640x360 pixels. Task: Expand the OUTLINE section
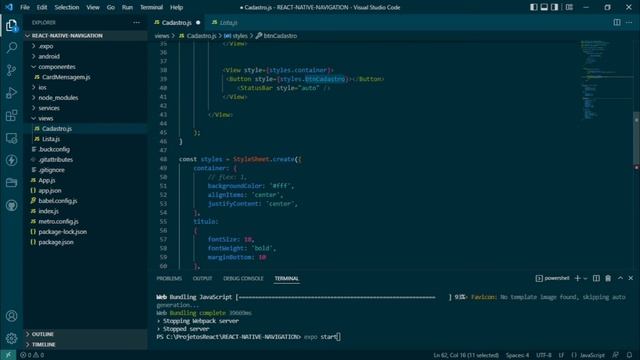[86, 334]
